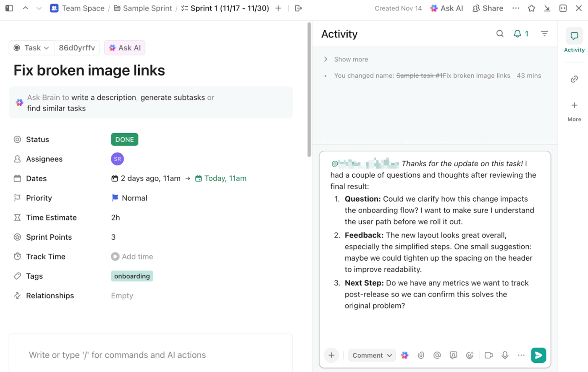Open the AI features in the comment toolbar
588x372 pixels.
404,355
